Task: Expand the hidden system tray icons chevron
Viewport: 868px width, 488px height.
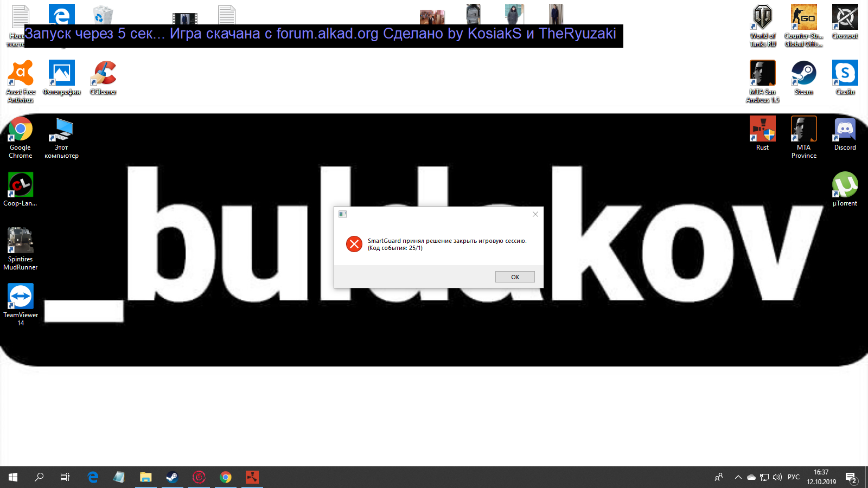Action: 738,477
